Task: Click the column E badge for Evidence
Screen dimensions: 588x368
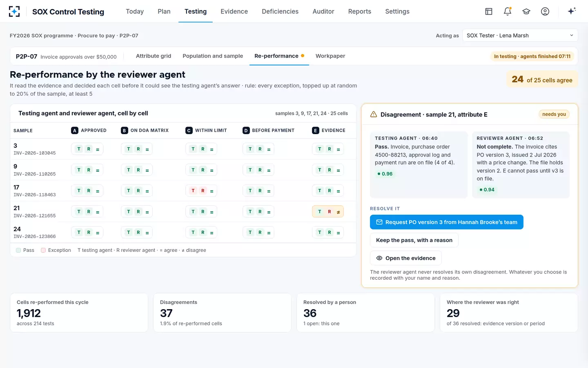Action: (315, 130)
